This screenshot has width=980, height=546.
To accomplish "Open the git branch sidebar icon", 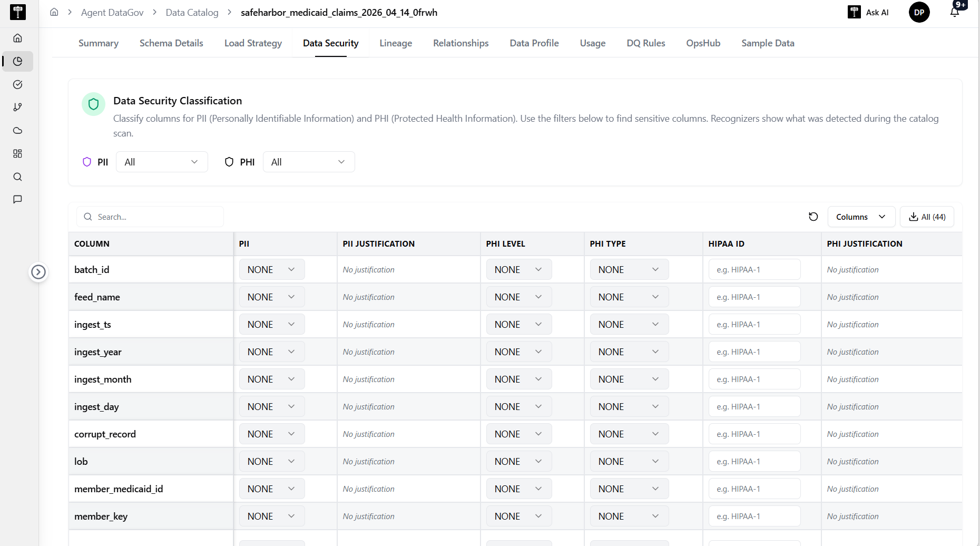I will 17,108.
